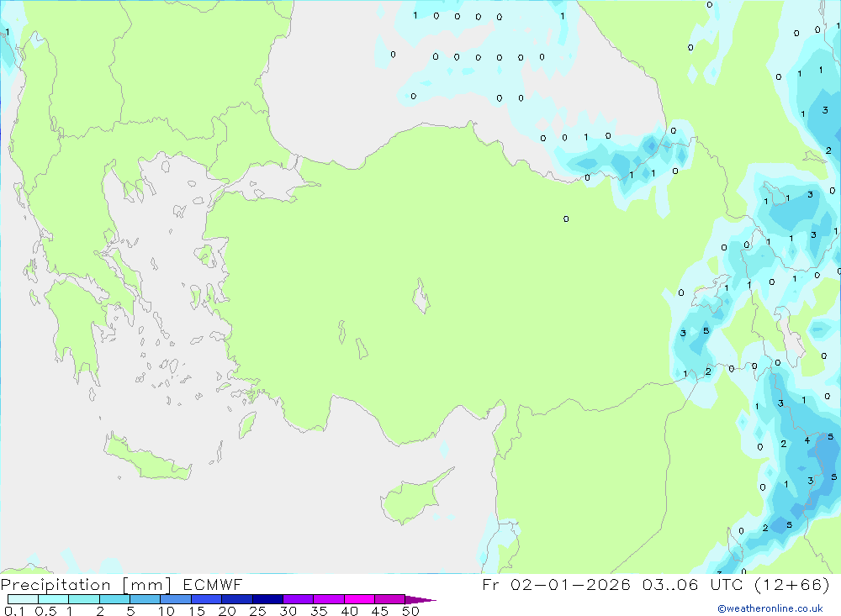841x616 pixels.
Task: Pick the 20–25 mm legend color swatch
Action: (237, 599)
